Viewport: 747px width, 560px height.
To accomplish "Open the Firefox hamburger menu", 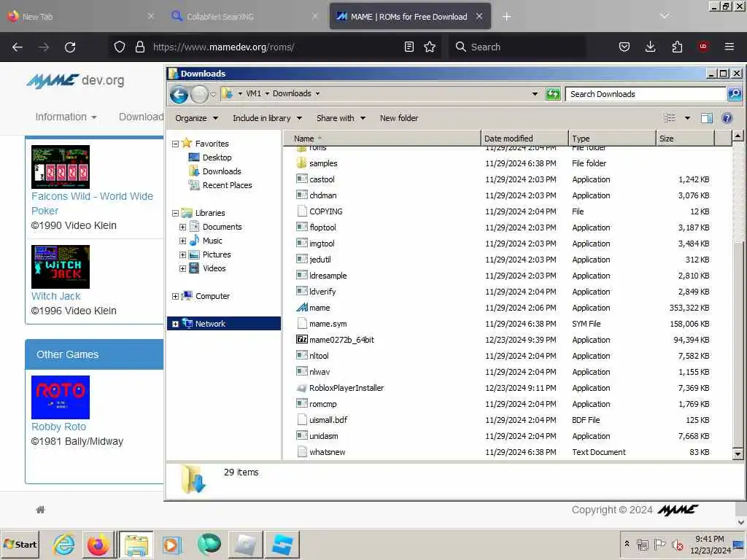I will click(x=729, y=47).
